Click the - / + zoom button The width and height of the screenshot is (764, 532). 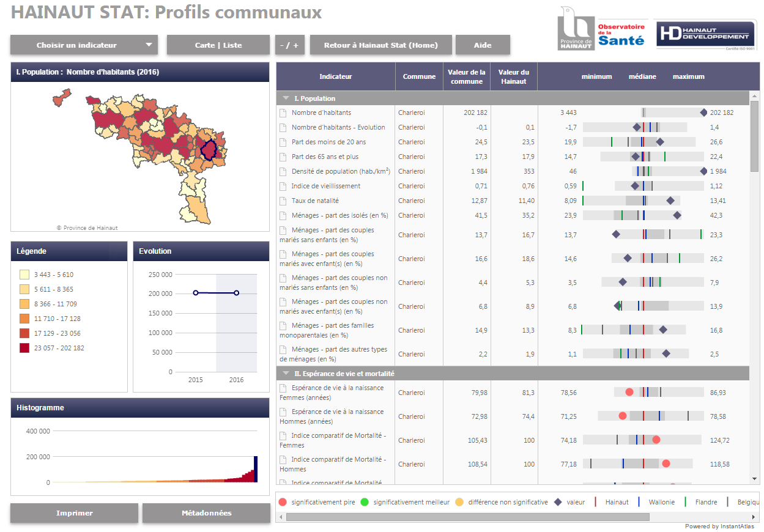click(x=290, y=45)
